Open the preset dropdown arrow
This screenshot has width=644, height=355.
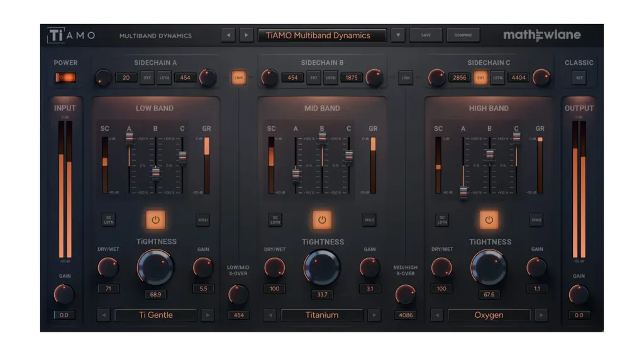click(x=397, y=35)
